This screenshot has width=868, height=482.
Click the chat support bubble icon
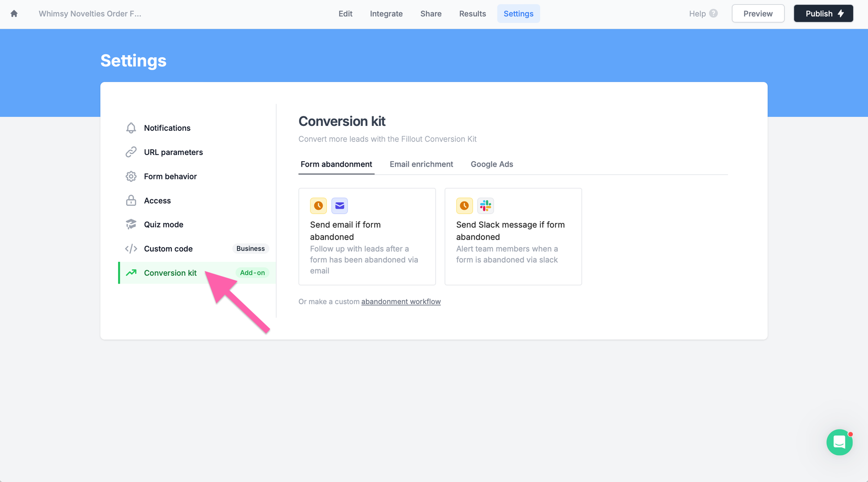click(841, 442)
